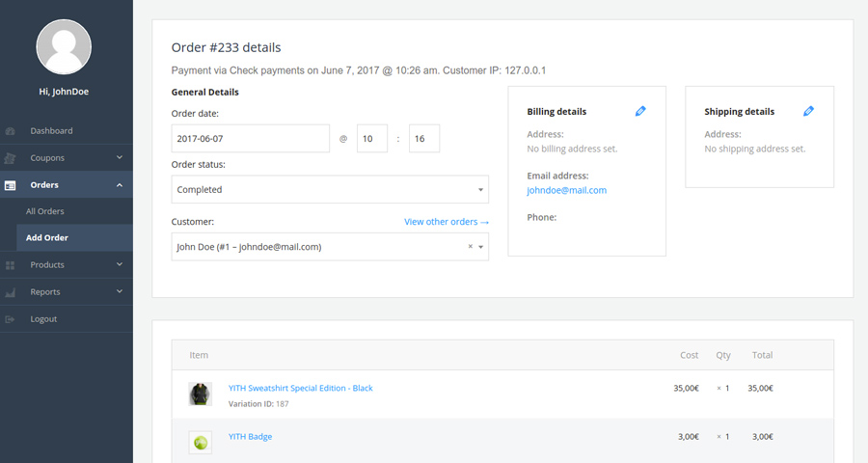Open All Orders from the sidebar
This screenshot has width=868, height=463.
pos(44,211)
